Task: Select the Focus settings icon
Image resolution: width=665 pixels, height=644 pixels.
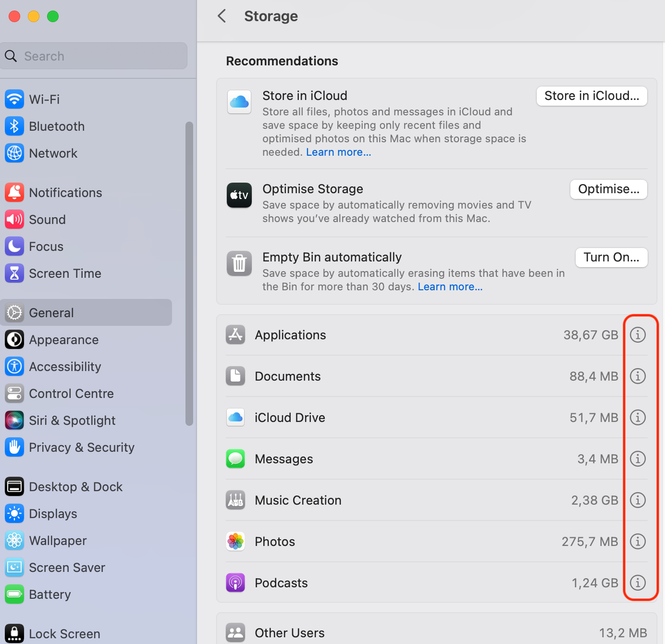Action: point(14,246)
